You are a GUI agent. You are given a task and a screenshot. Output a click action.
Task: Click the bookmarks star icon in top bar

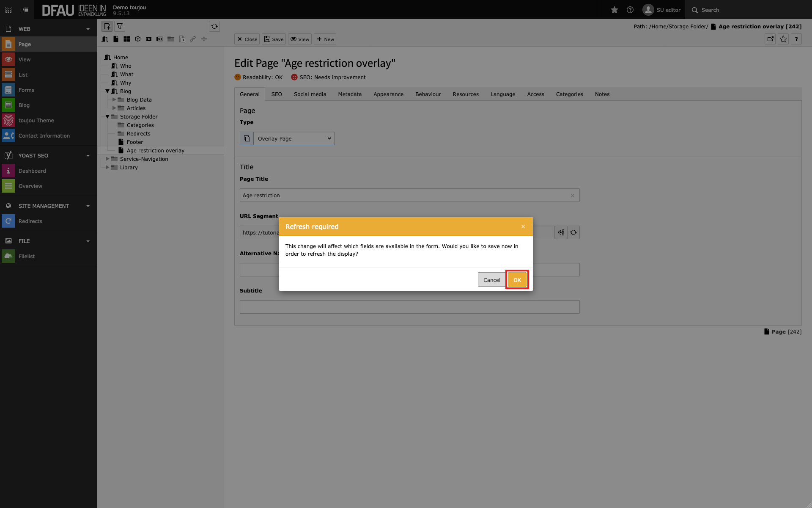[x=614, y=10]
